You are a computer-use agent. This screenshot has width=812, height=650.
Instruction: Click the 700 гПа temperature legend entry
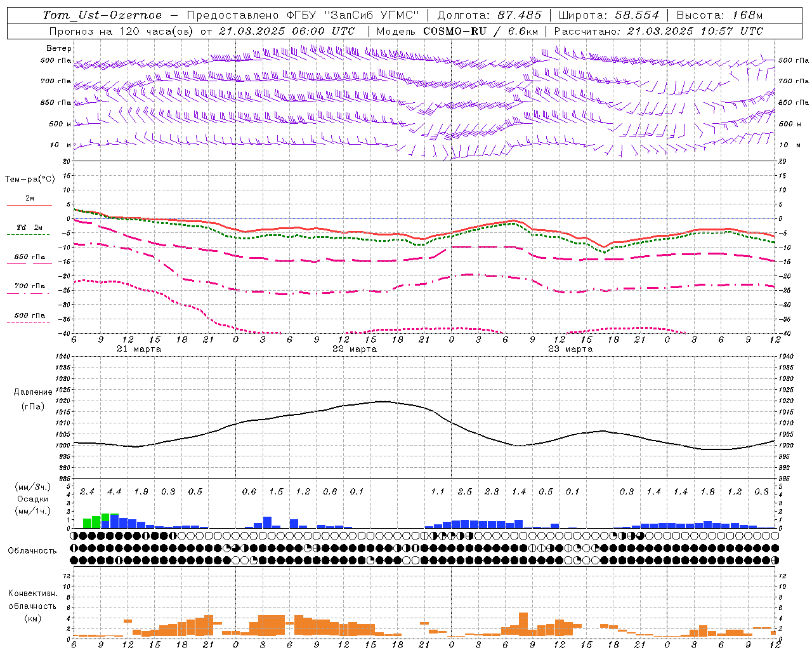tap(30, 286)
